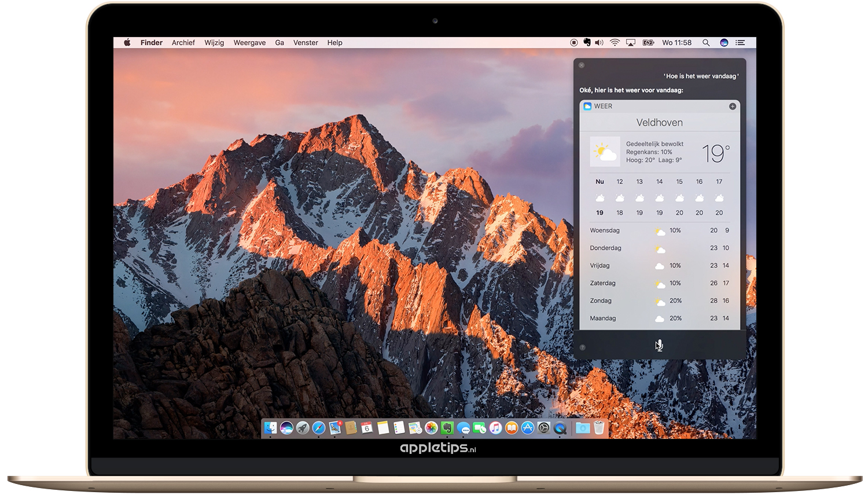This screenshot has height=495, width=868.
Task: Open the Archief menu
Action: tap(183, 43)
